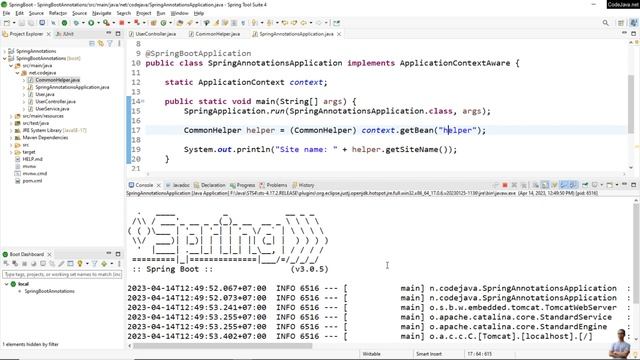Click the pencil edit icon in Boot Dashboard
Image resolution: width=640 pixels, height=360 pixels.
coord(61,264)
